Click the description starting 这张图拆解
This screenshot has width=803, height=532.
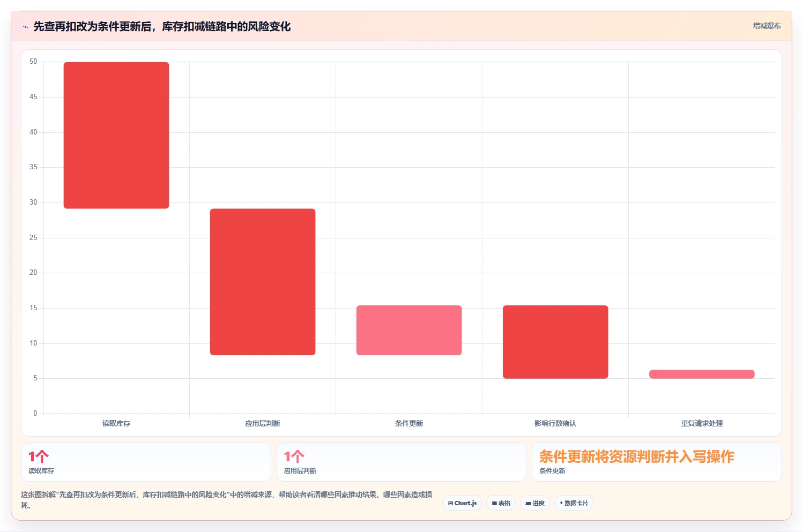[x=226, y=499]
